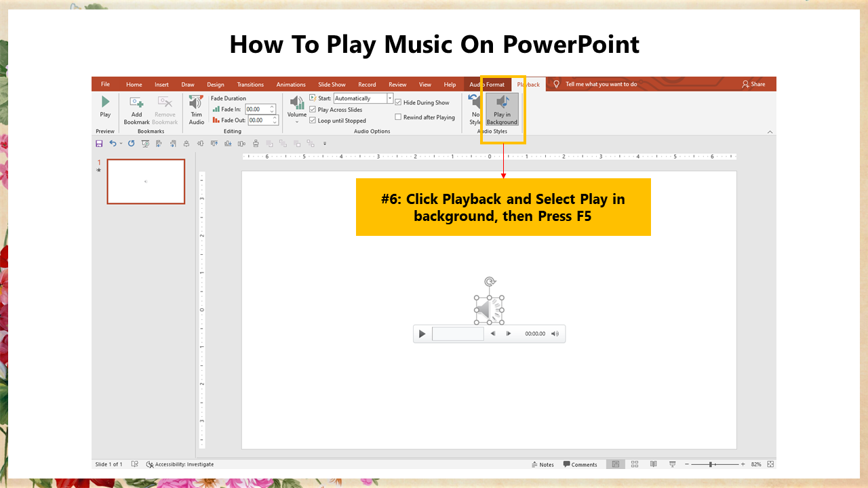This screenshot has height=488, width=868.
Task: Switch to the View tab
Action: point(425,84)
